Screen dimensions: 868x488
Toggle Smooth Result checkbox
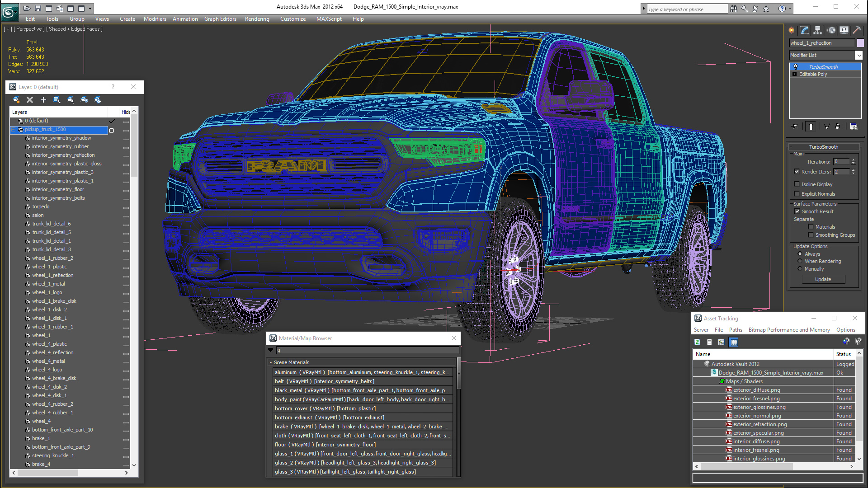tap(797, 211)
